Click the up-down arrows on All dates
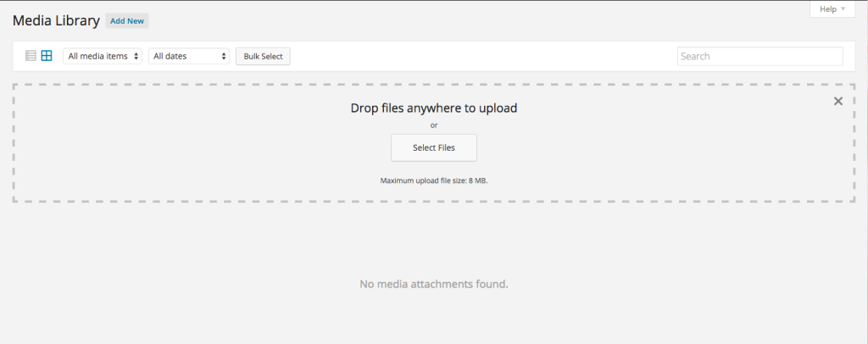Viewport: 868px width, 344px height. [x=224, y=56]
